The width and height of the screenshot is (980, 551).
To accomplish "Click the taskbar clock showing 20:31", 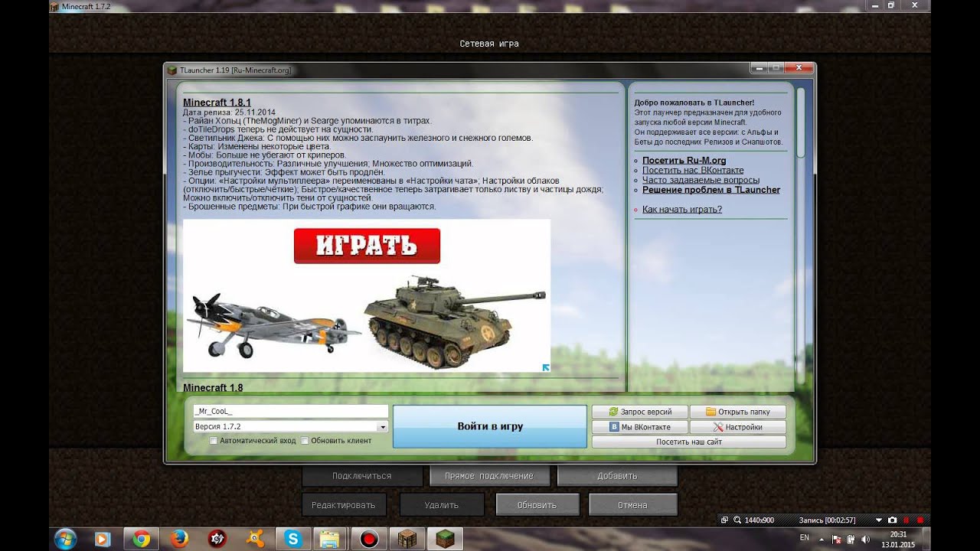I will click(x=898, y=540).
